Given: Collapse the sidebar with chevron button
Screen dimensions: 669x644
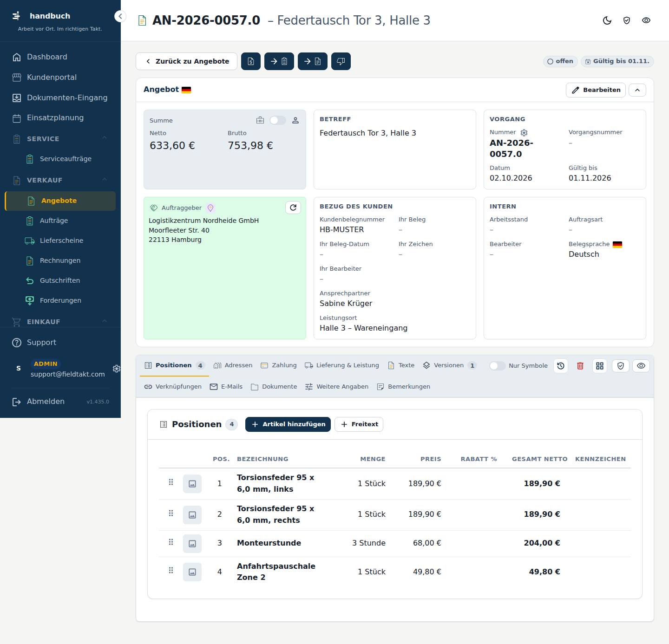Looking at the screenshot, I should coord(120,16).
